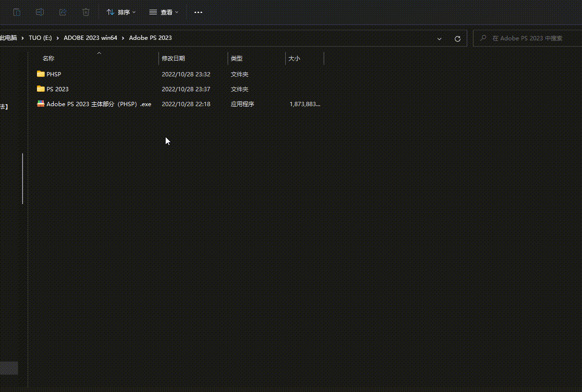The image size is (582, 392).
Task: Sort by 修改日期 column header
Action: tap(173, 58)
